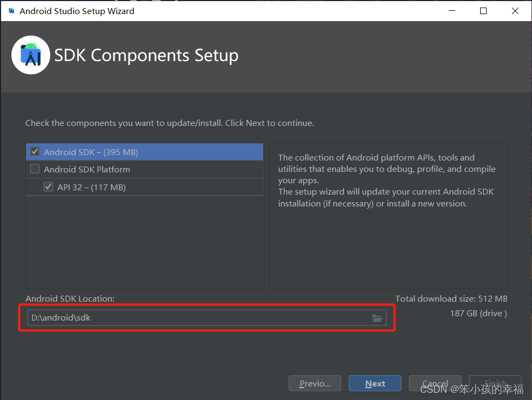532x400 pixels.
Task: Click the minimize window icon
Action: pos(452,10)
